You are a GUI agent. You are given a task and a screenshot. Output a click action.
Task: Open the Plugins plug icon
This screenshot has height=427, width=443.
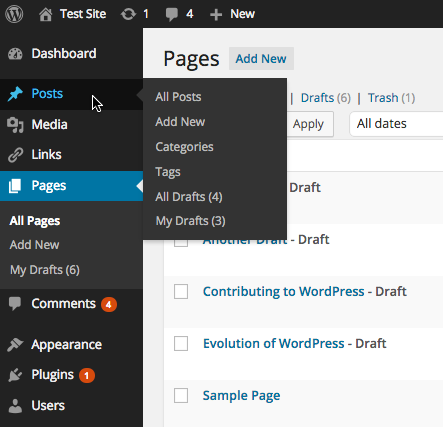(x=15, y=375)
